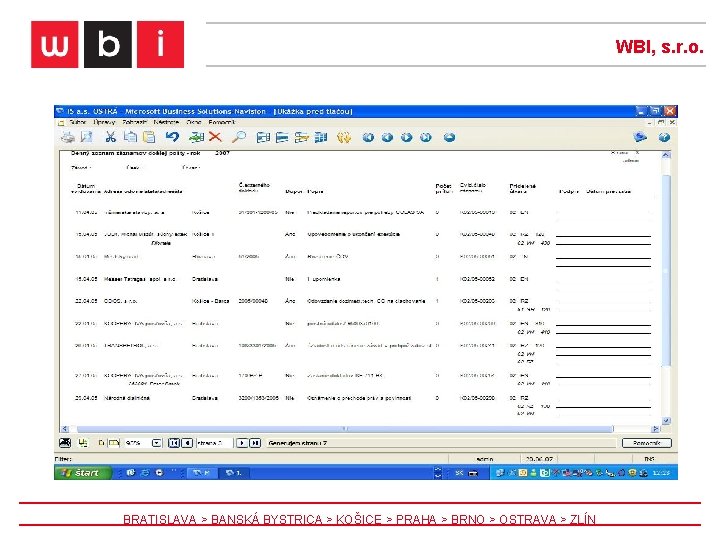Screen dimensions: 720x540
Task: Open the Súbor menu
Action: [x=78, y=122]
